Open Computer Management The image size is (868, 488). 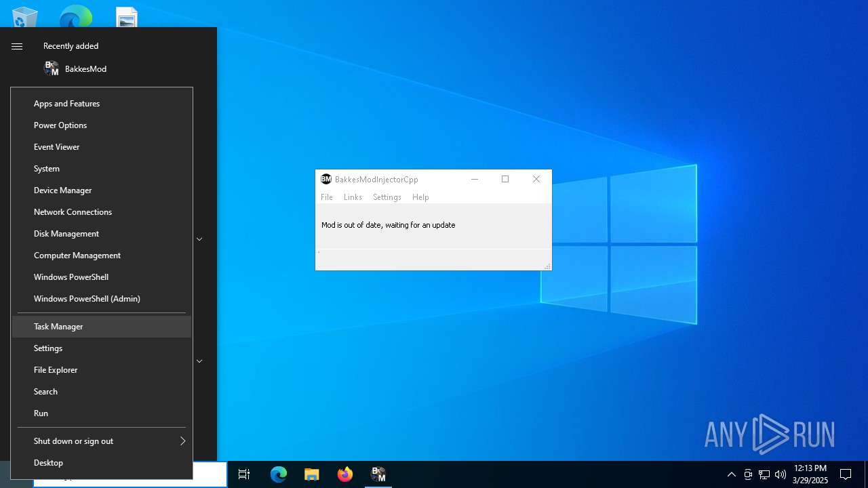click(102, 256)
